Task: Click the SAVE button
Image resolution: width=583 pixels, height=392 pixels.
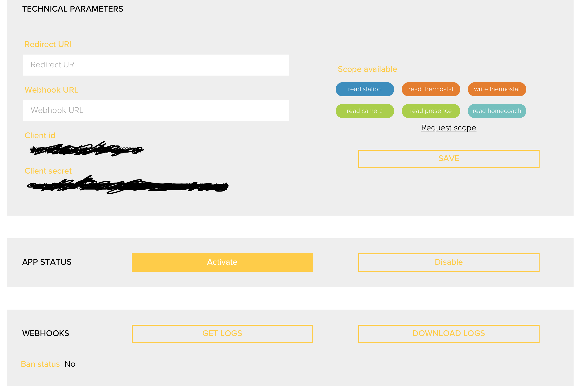Action: point(448,158)
